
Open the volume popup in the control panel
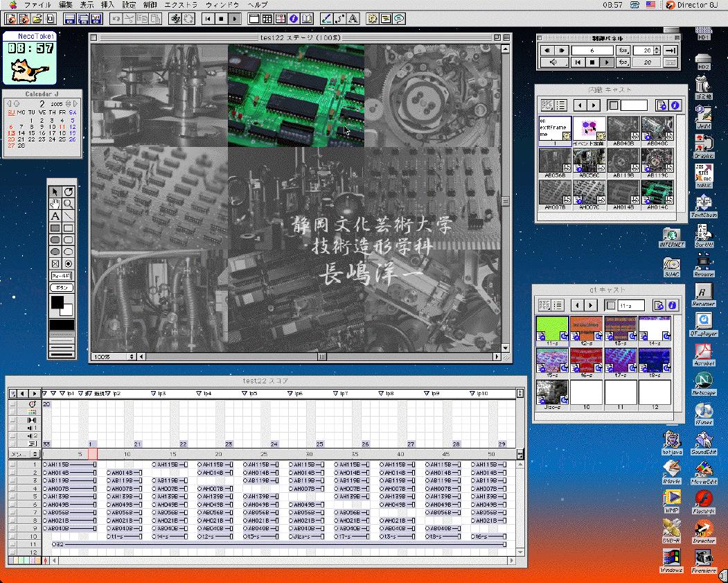point(553,62)
